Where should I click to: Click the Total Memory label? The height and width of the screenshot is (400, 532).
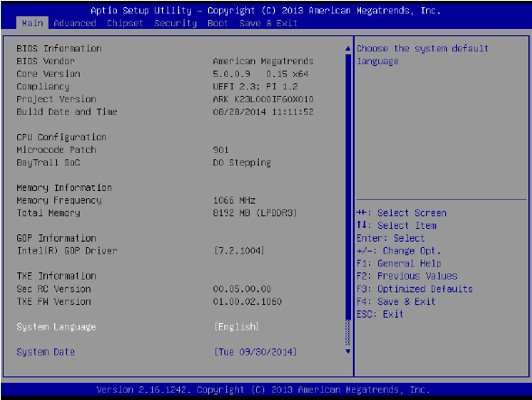[48, 213]
